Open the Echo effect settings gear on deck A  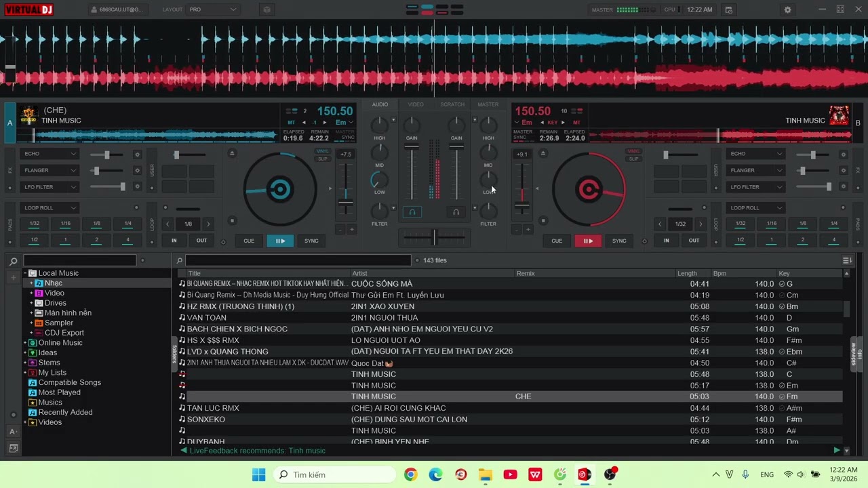(x=137, y=155)
